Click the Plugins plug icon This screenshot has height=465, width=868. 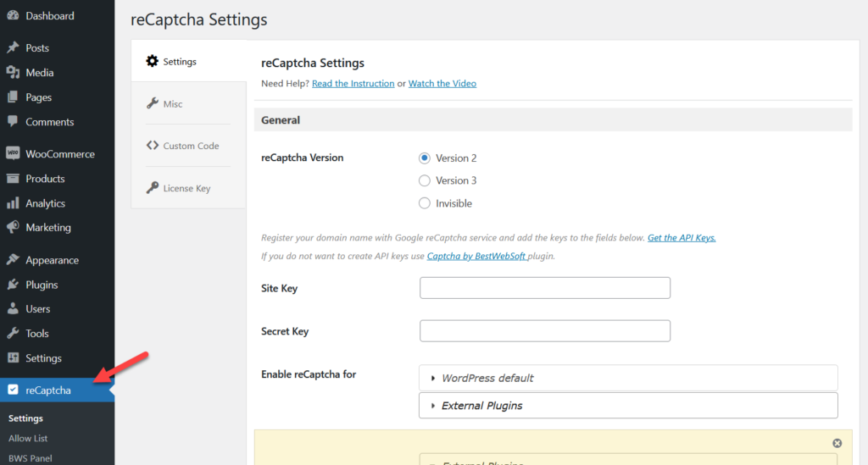coord(13,285)
